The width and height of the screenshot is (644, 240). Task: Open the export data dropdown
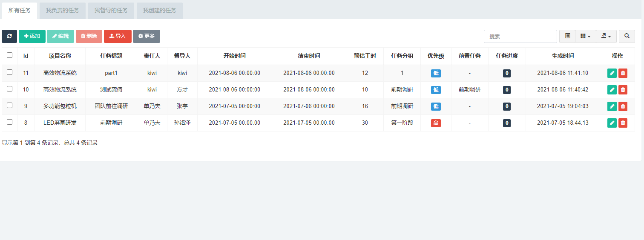click(x=607, y=36)
